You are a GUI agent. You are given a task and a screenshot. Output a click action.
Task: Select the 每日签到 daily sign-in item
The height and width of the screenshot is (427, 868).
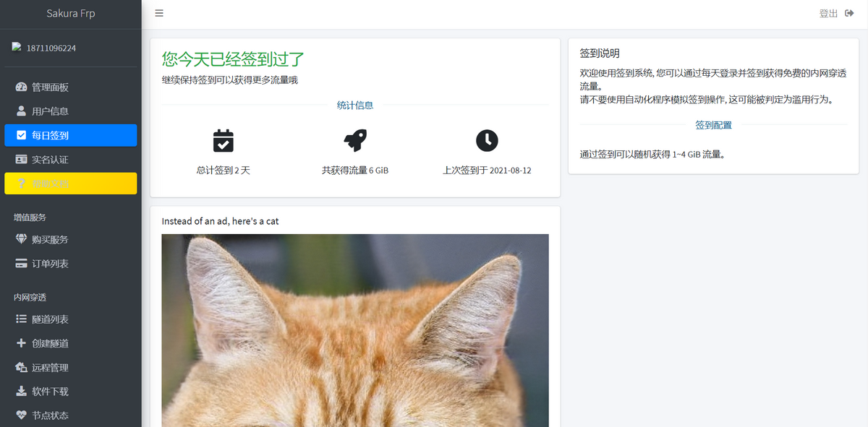click(50, 135)
